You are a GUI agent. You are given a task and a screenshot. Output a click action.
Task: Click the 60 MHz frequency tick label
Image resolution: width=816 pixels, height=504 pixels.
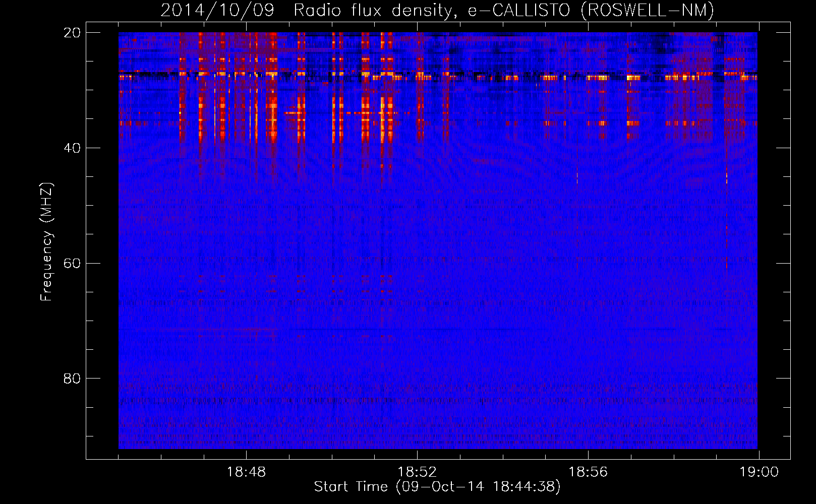(x=72, y=264)
